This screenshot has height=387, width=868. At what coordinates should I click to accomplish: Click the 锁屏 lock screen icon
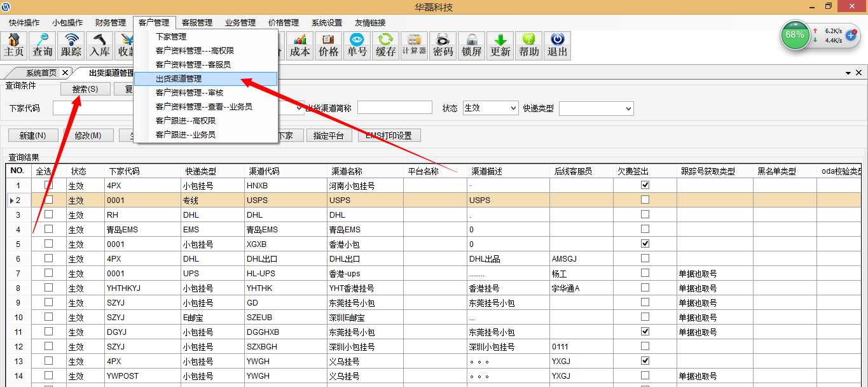pos(472,45)
